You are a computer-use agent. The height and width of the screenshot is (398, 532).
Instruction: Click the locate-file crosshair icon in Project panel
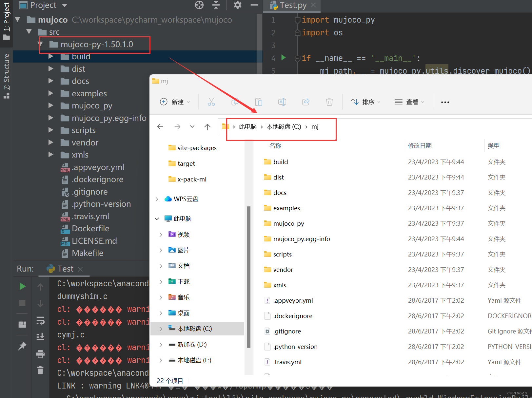(199, 5)
